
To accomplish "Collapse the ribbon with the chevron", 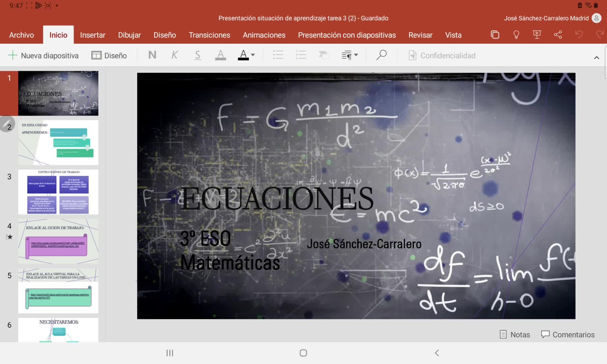I will tap(597, 58).
